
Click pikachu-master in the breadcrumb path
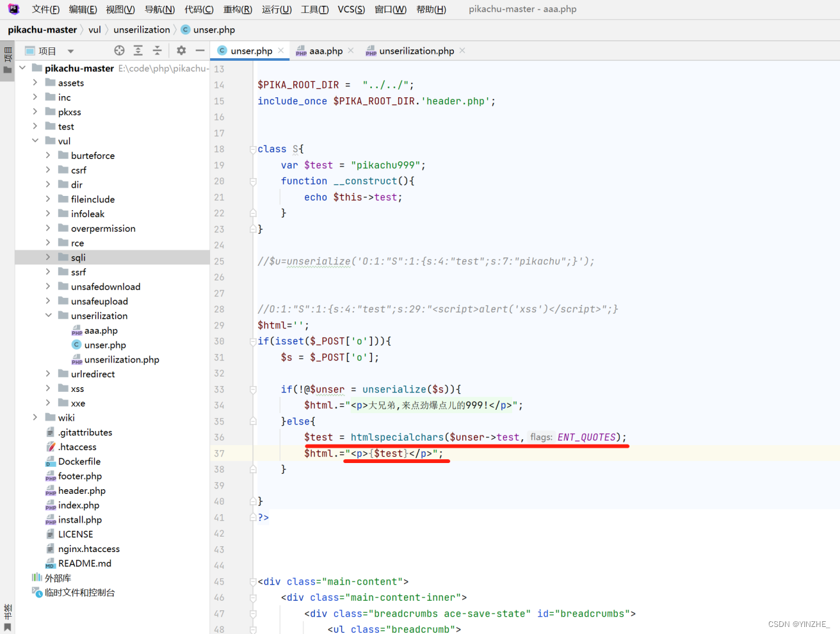click(42, 29)
